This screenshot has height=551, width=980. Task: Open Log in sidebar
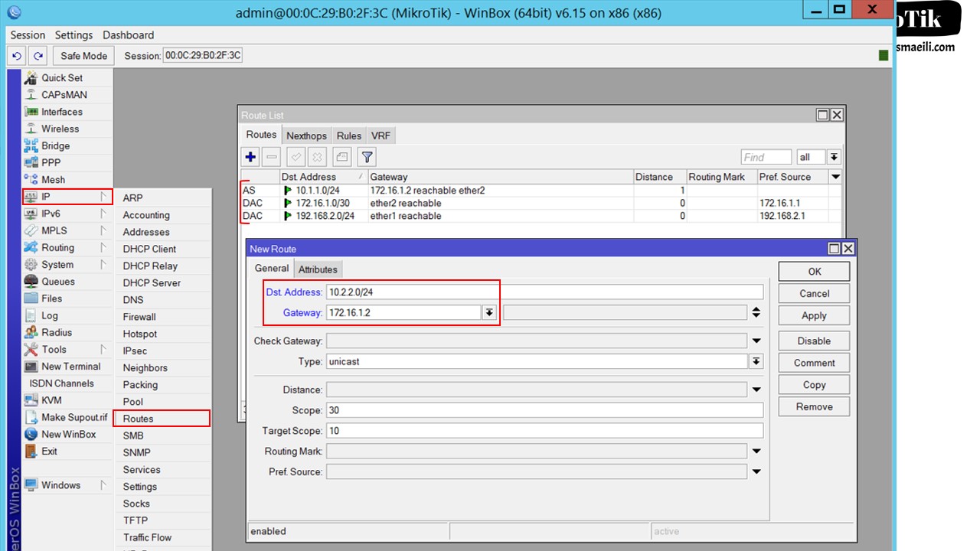tap(49, 315)
